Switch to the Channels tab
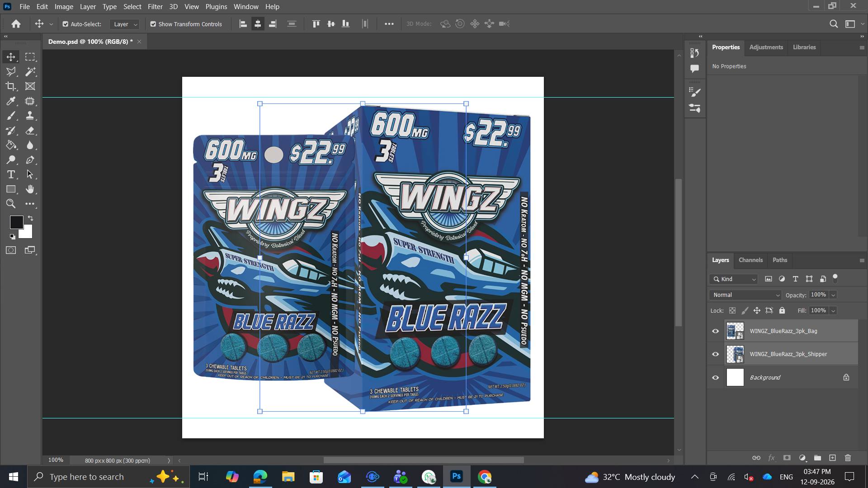868x488 pixels. tap(750, 260)
